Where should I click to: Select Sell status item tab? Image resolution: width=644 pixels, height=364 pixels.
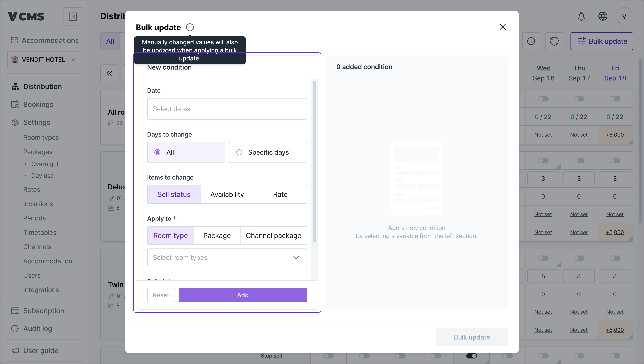(174, 194)
